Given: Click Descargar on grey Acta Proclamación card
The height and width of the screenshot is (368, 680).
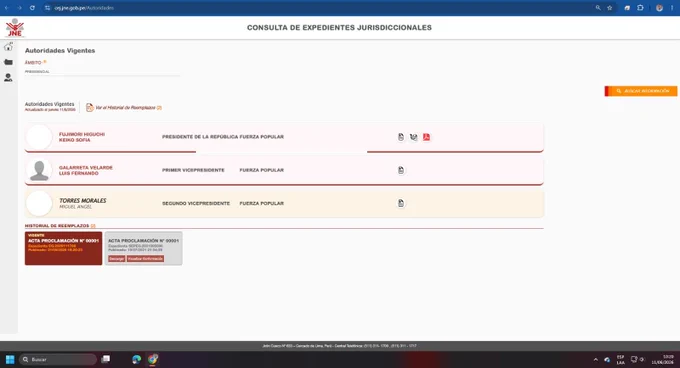Looking at the screenshot, I should click(x=117, y=259).
